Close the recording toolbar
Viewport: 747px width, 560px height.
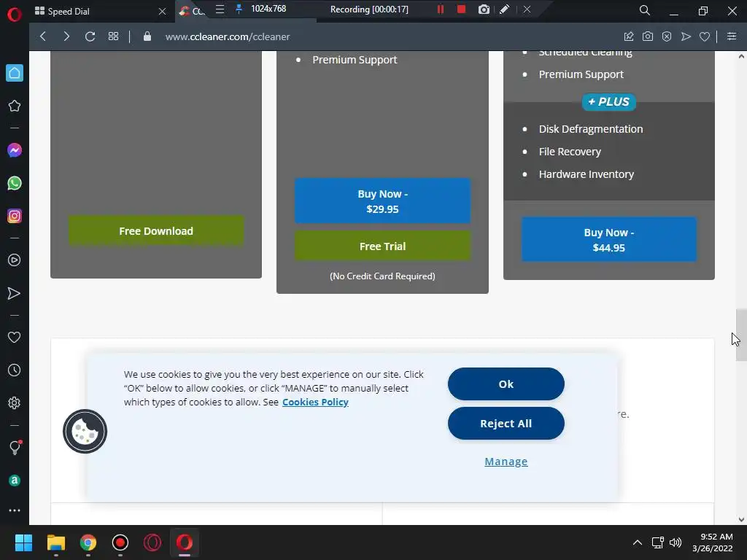pos(527,9)
